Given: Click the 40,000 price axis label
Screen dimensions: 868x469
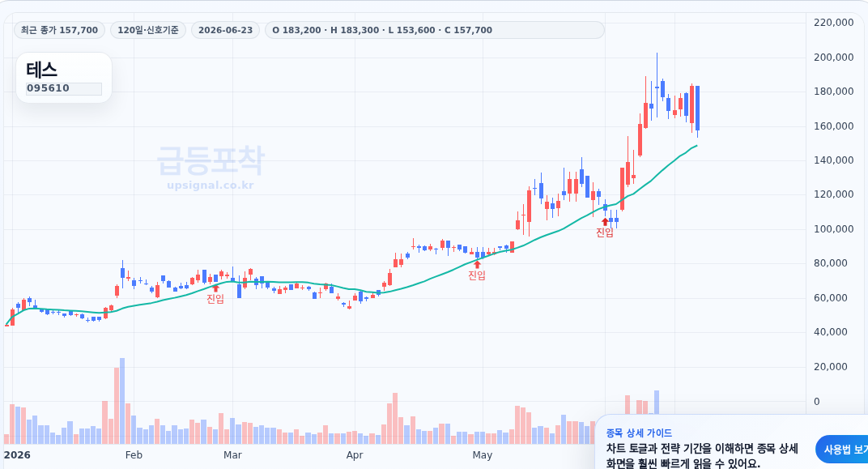Looking at the screenshot, I should pos(831,332).
